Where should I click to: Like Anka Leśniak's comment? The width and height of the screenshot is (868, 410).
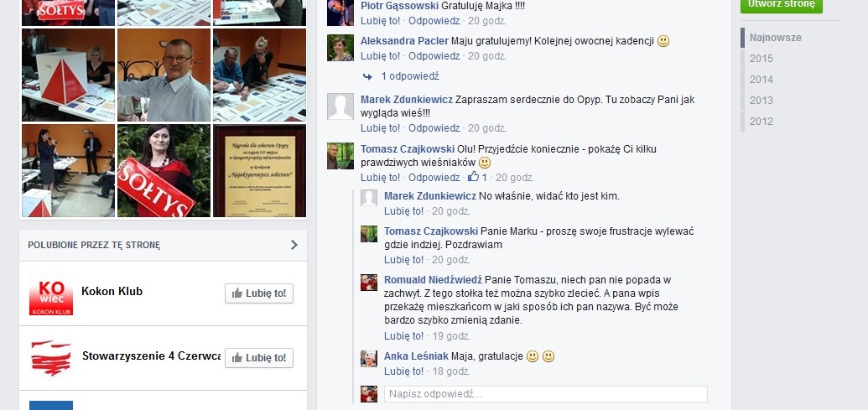(404, 371)
